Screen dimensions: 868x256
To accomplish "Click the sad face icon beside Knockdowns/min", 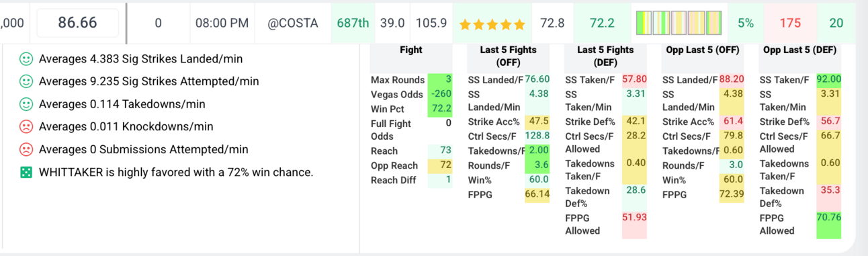I will click(x=26, y=126).
